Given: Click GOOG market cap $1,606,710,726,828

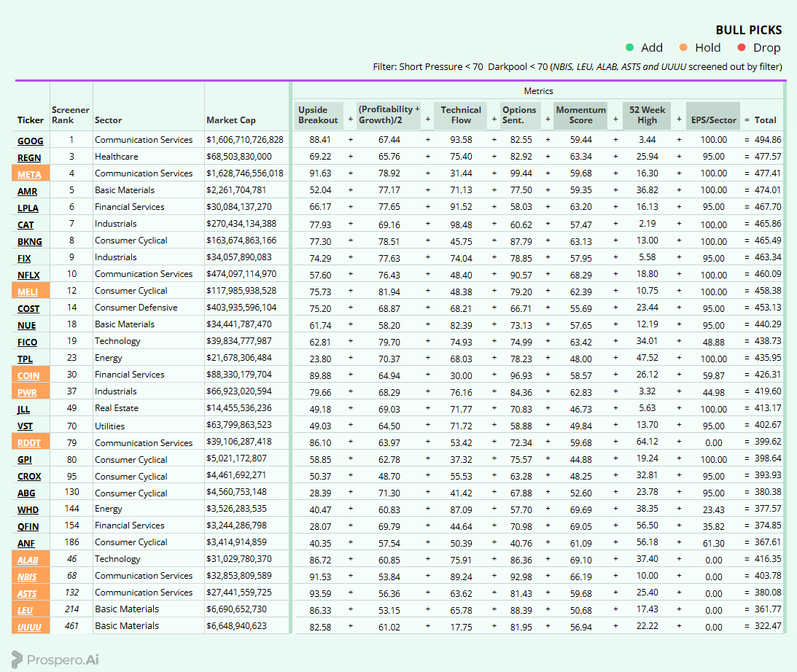Looking at the screenshot, I should pos(245,140).
